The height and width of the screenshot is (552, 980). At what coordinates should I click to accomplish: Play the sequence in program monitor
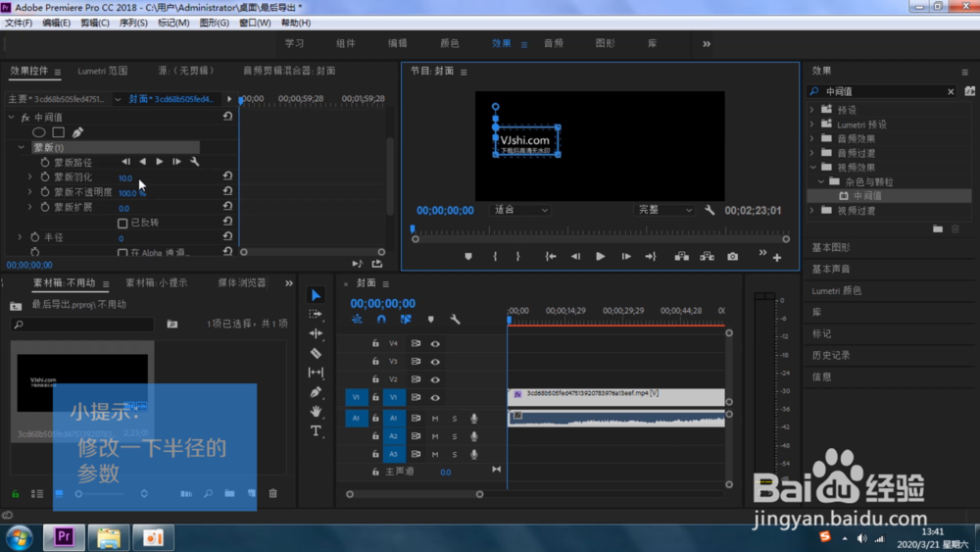[600, 256]
